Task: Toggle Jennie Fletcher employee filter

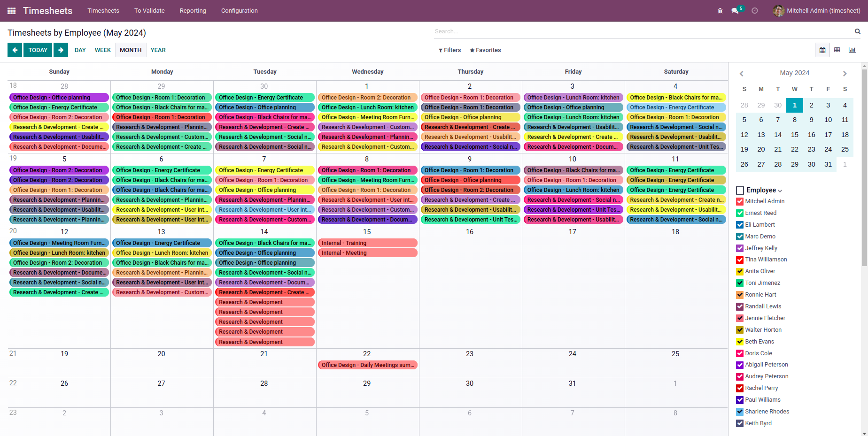Action: [x=740, y=318]
